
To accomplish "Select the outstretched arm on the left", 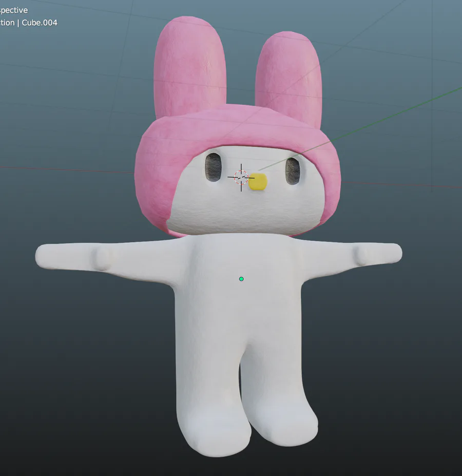I will [x=106, y=258].
